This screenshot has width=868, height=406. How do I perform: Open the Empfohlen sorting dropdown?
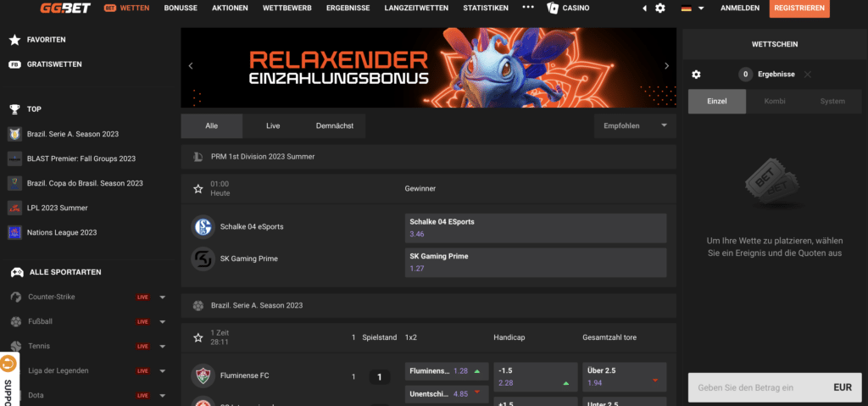point(635,125)
